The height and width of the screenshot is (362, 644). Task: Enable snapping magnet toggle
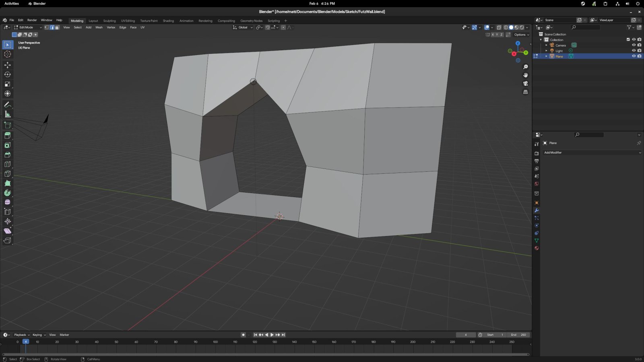point(268,27)
